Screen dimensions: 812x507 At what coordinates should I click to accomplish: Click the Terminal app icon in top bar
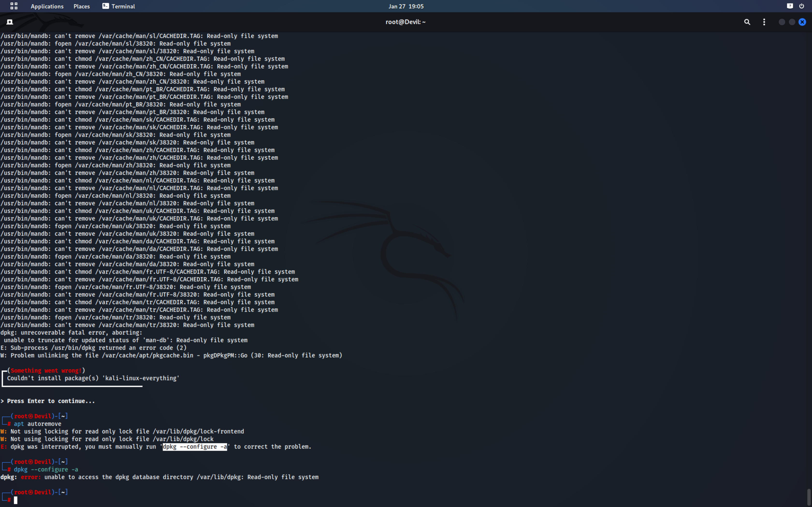point(105,6)
